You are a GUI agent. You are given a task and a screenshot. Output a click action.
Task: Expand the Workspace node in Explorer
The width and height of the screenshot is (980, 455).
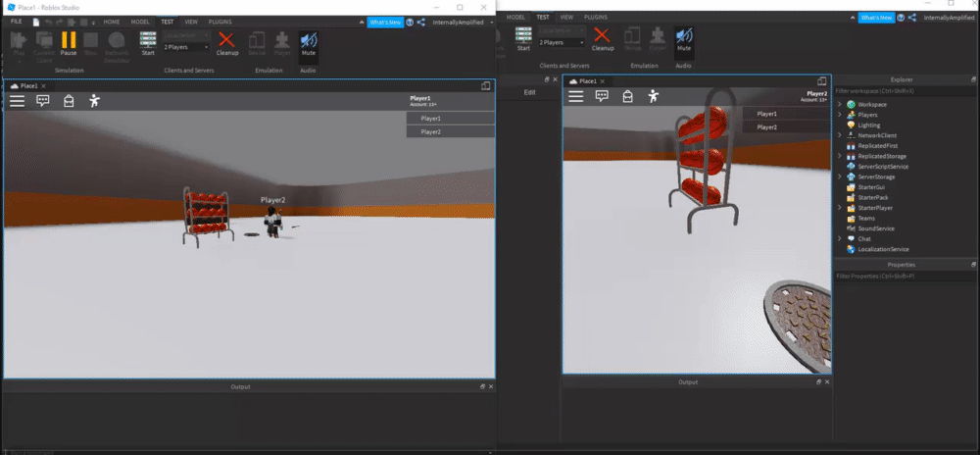(x=840, y=104)
